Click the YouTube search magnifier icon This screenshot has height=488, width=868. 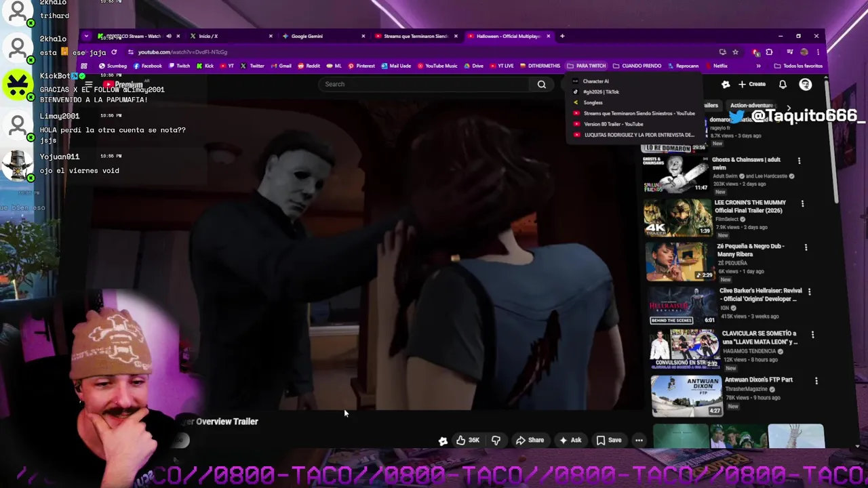click(541, 84)
